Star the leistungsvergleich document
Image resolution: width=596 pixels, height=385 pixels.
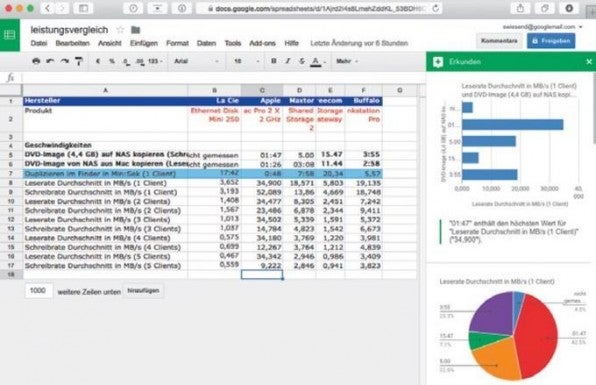click(x=120, y=30)
